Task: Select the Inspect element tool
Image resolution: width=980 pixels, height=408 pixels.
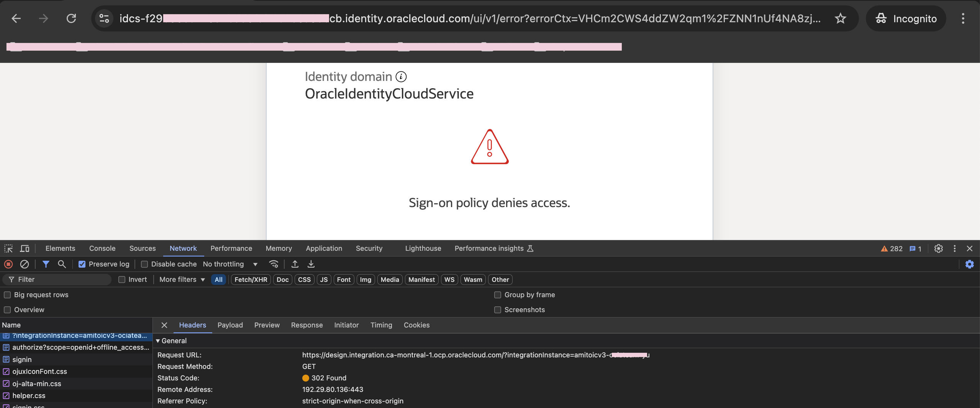Action: [8, 248]
